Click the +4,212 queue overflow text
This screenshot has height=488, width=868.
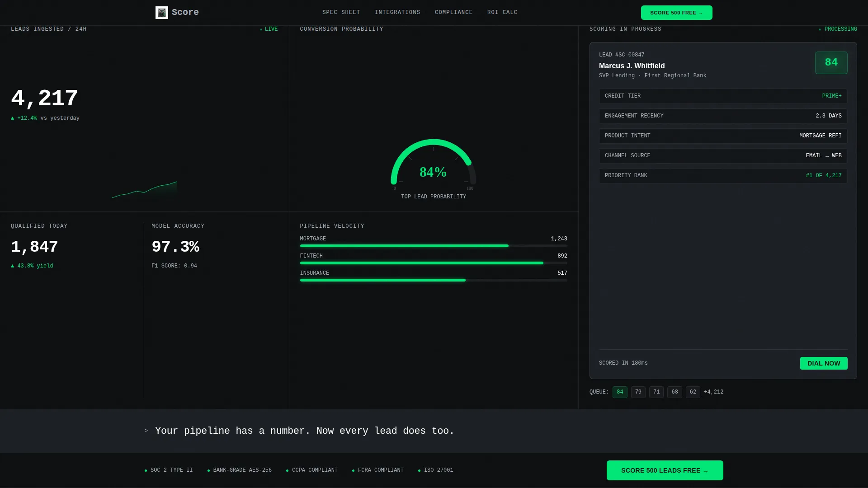coord(714,392)
